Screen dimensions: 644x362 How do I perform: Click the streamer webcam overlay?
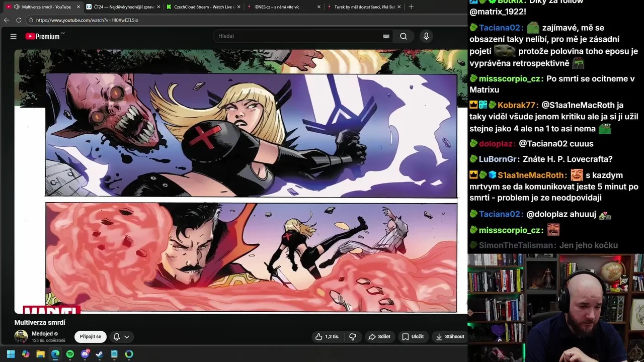click(x=556, y=308)
